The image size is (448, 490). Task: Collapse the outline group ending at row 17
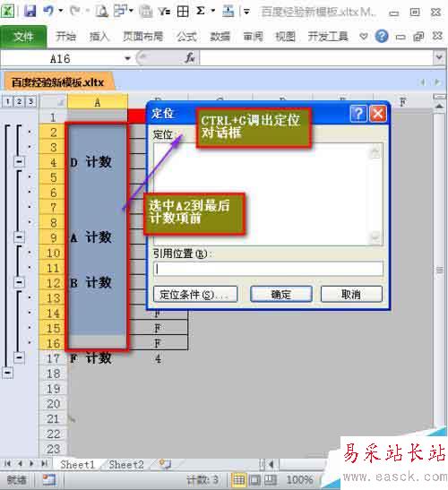pos(19,357)
